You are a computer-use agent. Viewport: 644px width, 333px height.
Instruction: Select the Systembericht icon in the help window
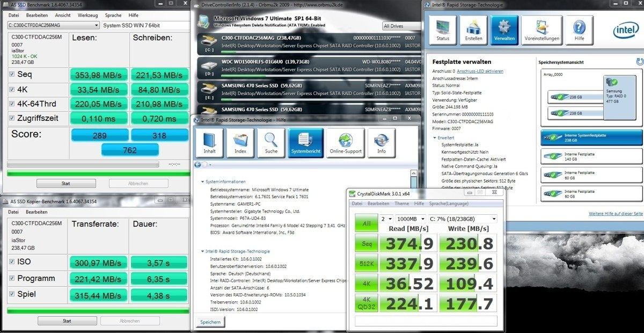[x=306, y=143]
